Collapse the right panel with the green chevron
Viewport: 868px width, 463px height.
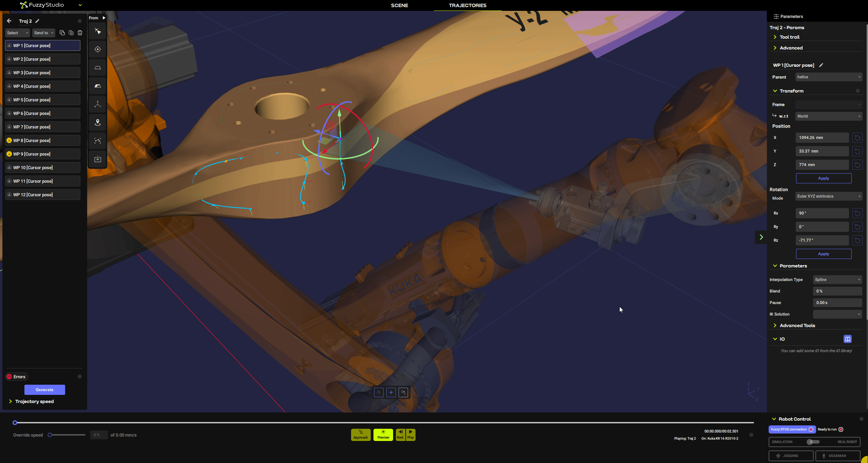click(761, 237)
